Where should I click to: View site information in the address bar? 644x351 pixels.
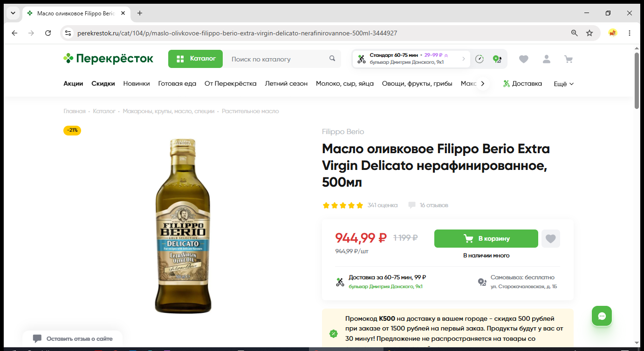(x=68, y=33)
